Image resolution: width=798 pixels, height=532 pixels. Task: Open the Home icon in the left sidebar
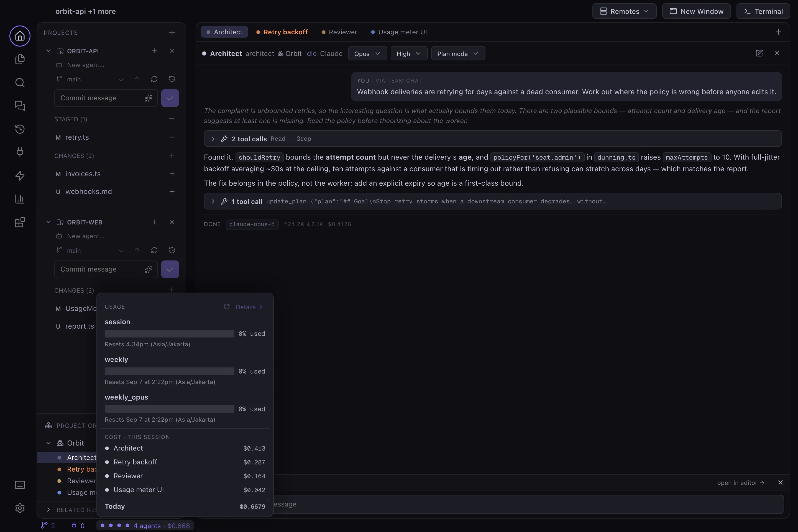click(x=20, y=36)
